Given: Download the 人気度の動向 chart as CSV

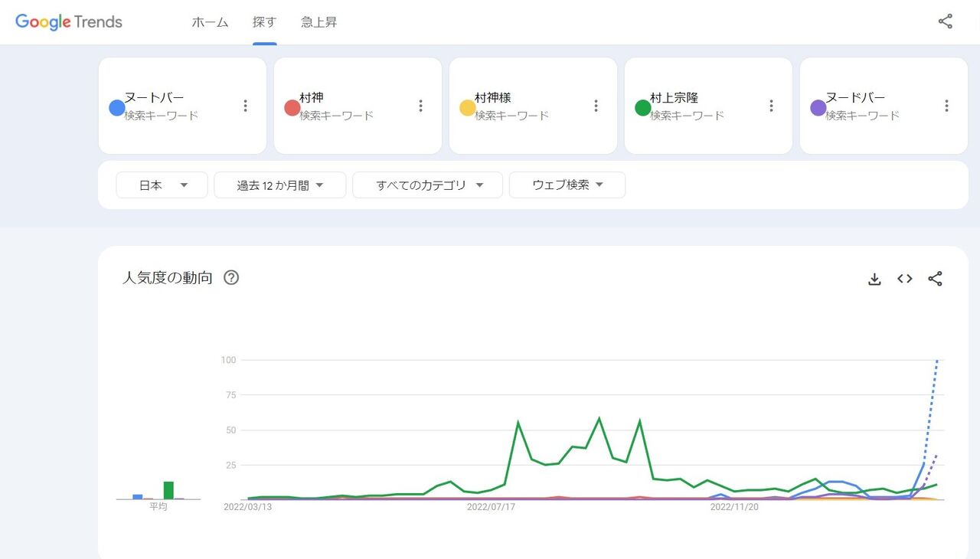Looking at the screenshot, I should click(874, 279).
